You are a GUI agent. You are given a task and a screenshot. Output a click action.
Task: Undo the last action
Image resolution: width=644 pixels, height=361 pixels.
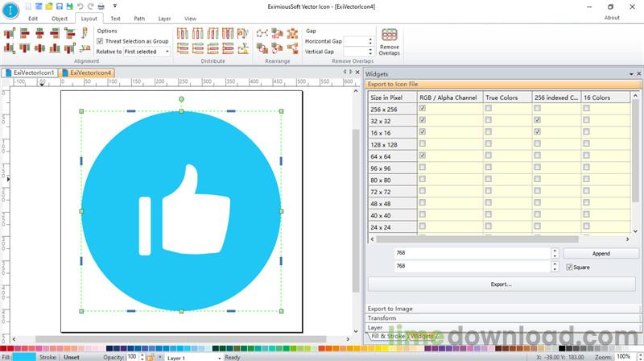point(80,6)
